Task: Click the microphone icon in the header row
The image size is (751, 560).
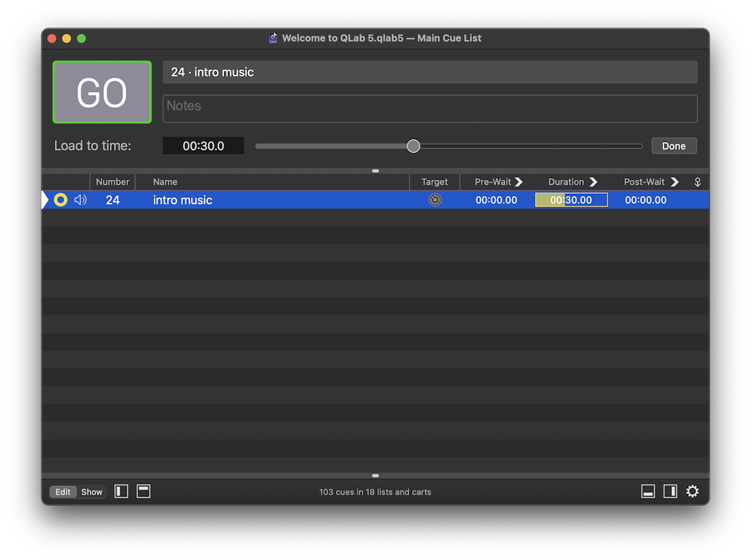Action: [x=696, y=181]
